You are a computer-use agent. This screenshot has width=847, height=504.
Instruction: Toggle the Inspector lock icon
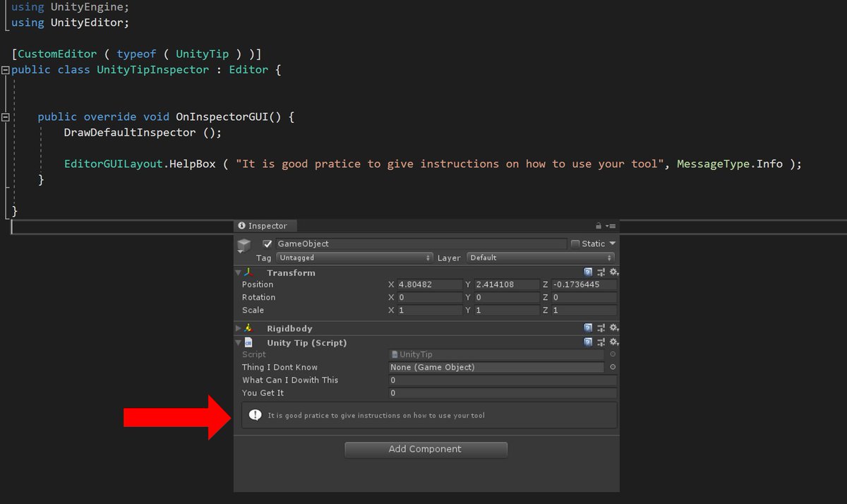[x=599, y=226]
